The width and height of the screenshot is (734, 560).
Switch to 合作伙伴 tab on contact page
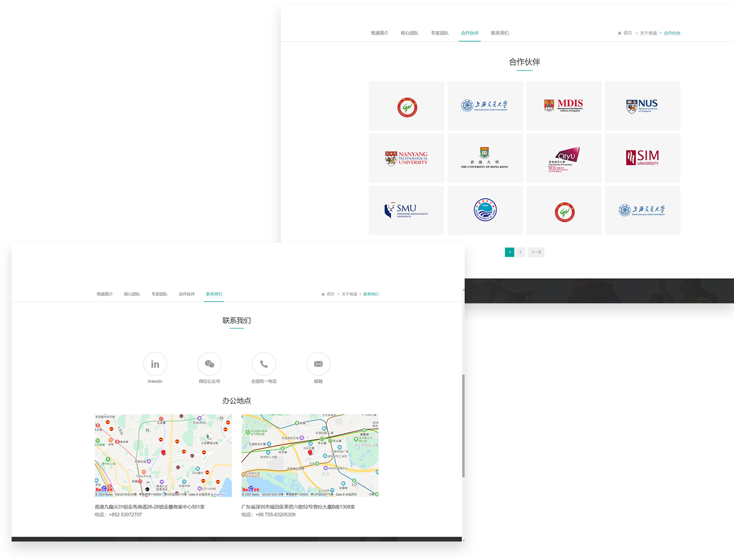point(187,294)
